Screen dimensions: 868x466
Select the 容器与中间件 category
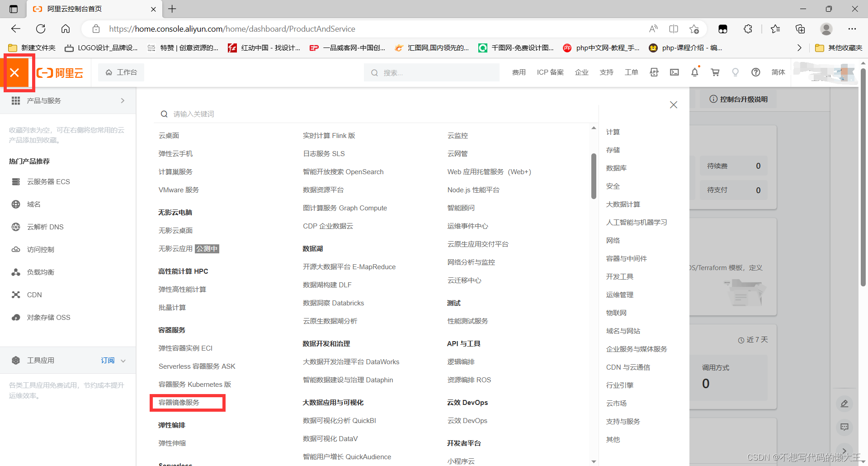click(627, 258)
